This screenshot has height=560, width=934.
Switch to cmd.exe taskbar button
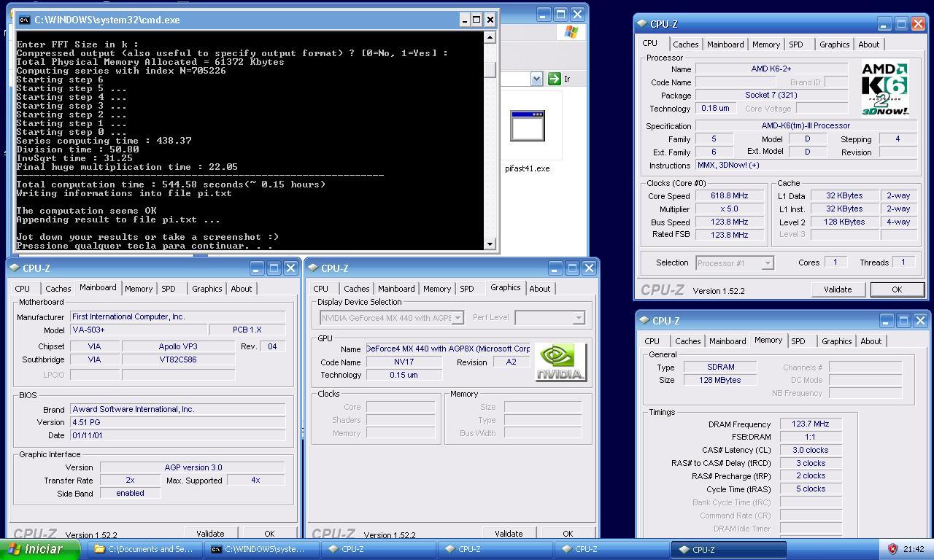(x=261, y=549)
